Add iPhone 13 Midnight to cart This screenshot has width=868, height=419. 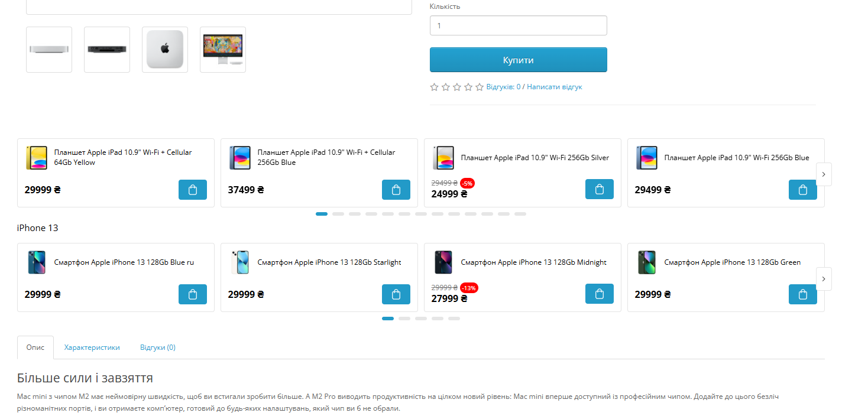point(600,294)
